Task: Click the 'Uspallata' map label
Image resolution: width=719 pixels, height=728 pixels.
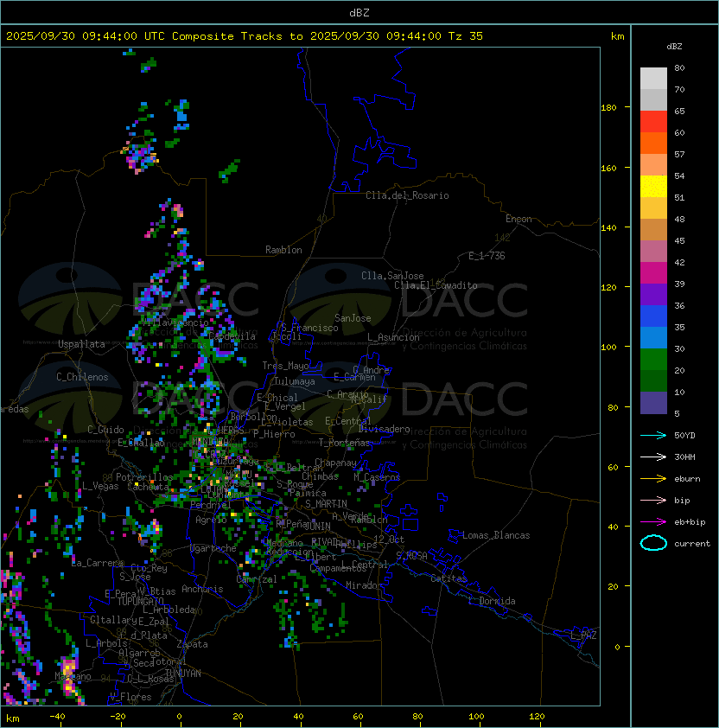Action: pos(81,344)
